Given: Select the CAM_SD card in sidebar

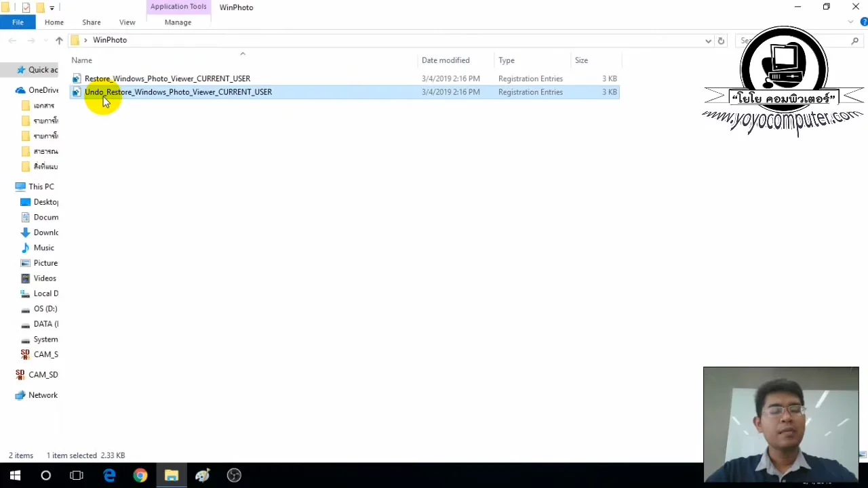Looking at the screenshot, I should [43, 374].
